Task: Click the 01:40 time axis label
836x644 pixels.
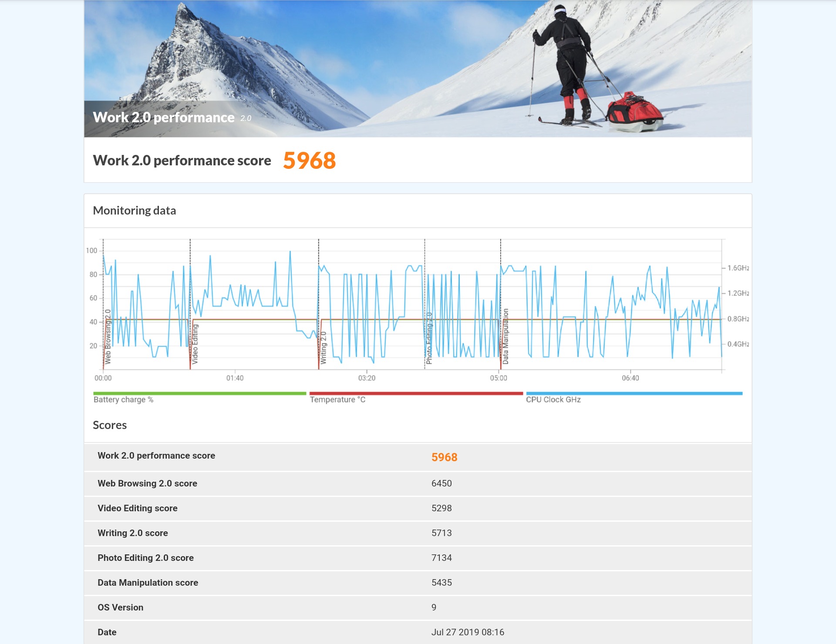Action: [235, 378]
